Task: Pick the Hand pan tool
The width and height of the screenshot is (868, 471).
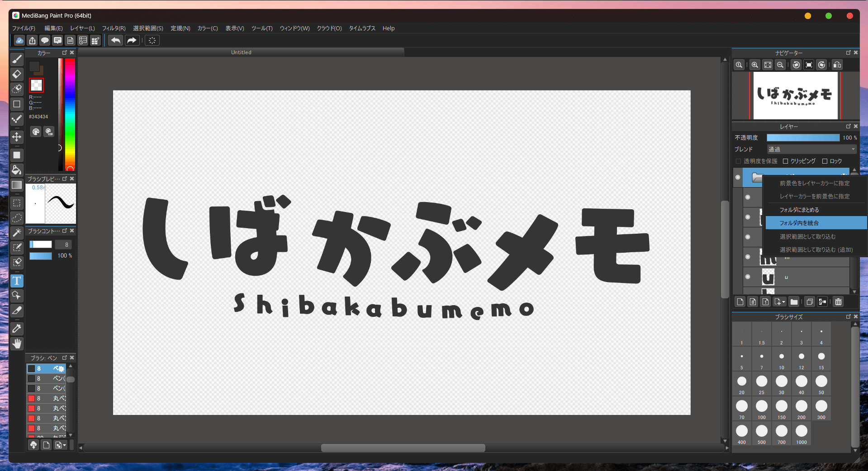Action: click(x=17, y=344)
